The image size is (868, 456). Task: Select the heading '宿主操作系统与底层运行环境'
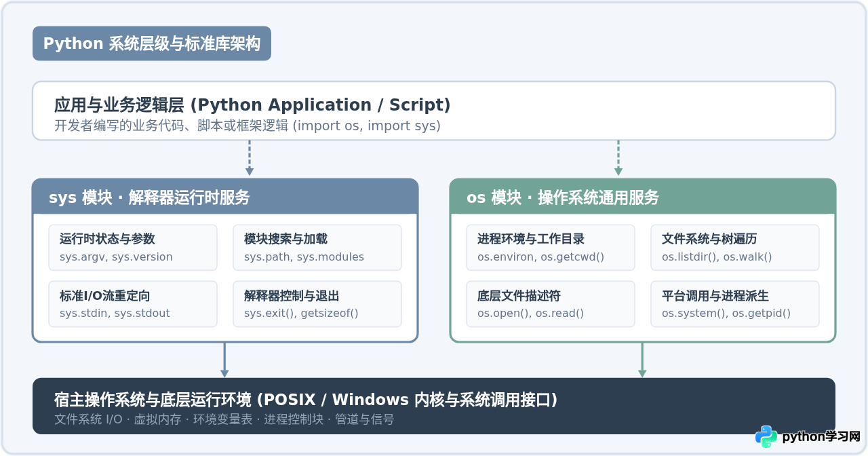(153, 400)
